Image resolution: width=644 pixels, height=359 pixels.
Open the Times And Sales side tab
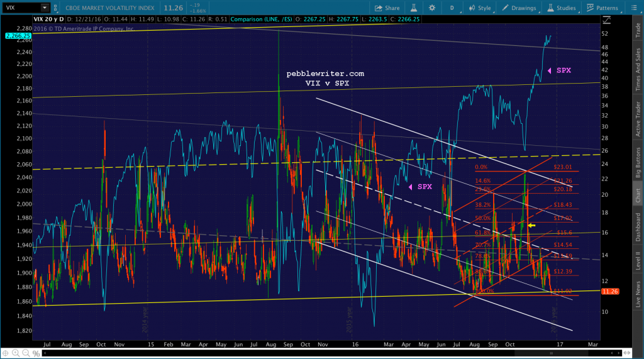pyautogui.click(x=638, y=69)
